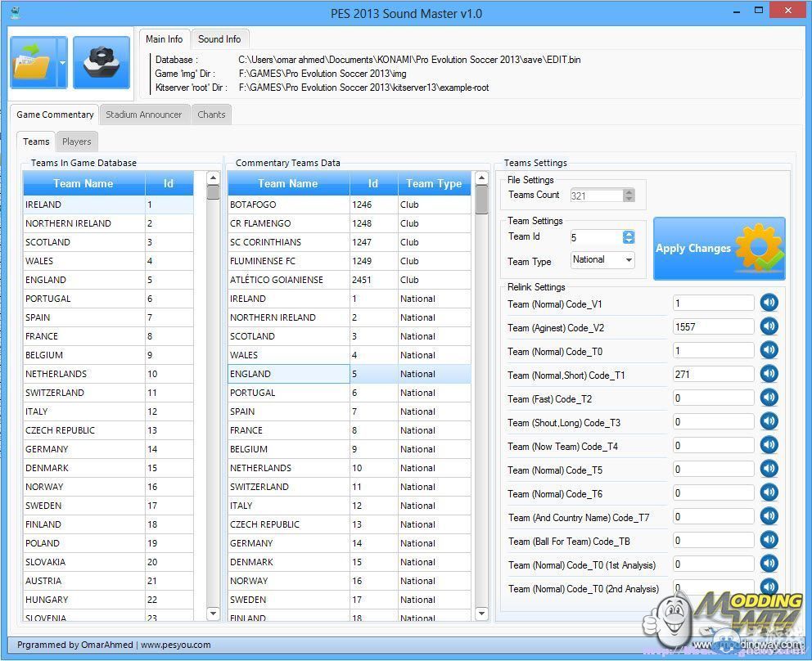Select HUNGARY in Teams In Game Database
812x661 pixels.
[108, 600]
